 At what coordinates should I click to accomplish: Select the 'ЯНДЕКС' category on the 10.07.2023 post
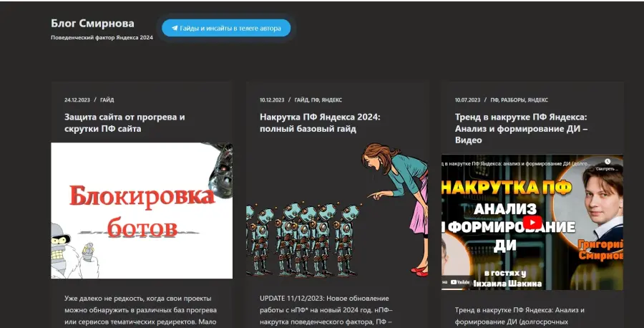point(537,100)
